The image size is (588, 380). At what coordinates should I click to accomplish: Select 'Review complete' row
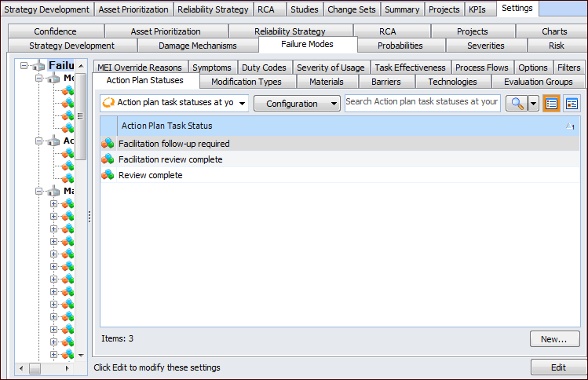tap(340, 175)
